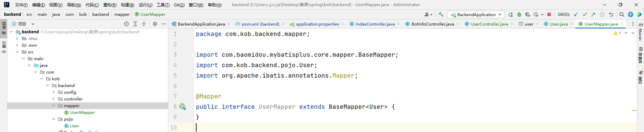Open the user account icon dropdown
Screen dimensions: 644x132
tap(428, 14)
